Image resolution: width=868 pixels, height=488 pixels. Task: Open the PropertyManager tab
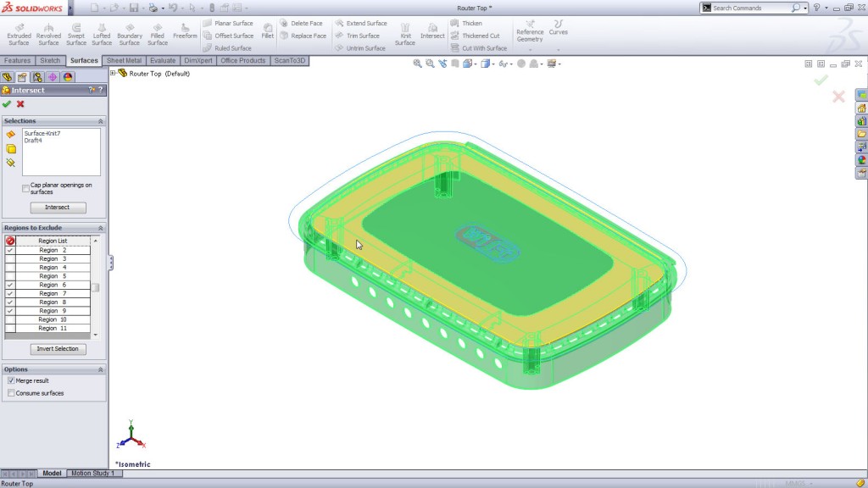pyautogui.click(x=22, y=77)
